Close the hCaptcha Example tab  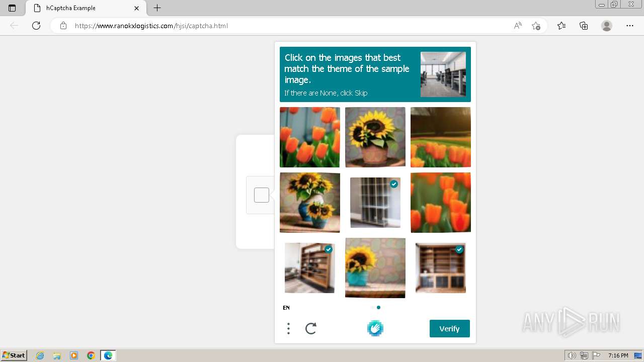point(136,8)
